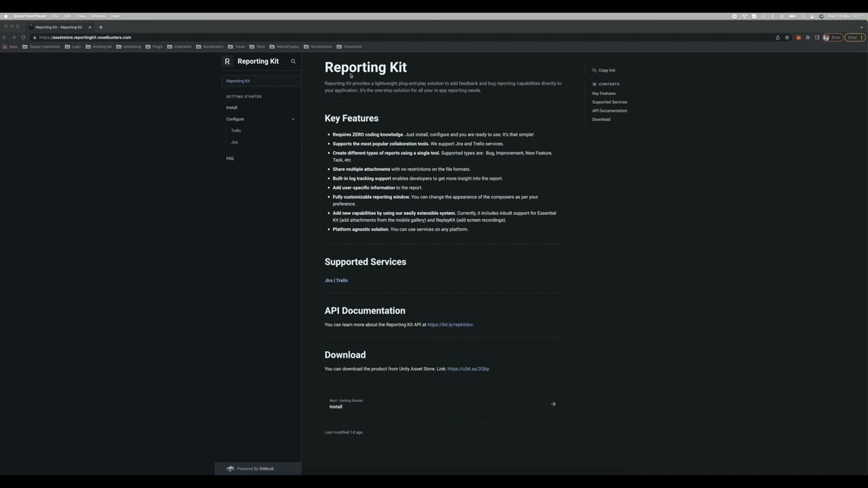Open the QuickTime Player menu
This screenshot has height=488, width=868.
[30, 16]
